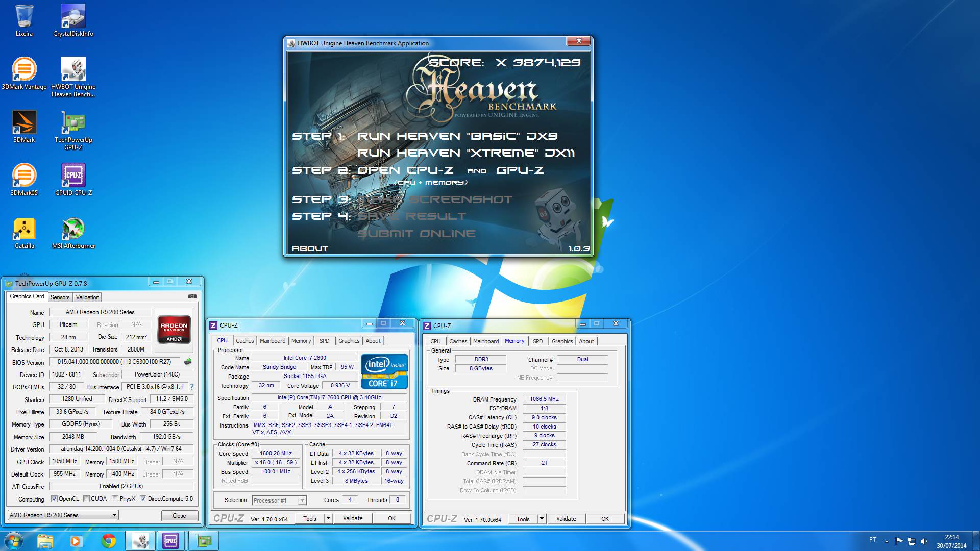Image resolution: width=980 pixels, height=551 pixels.
Task: Click the Intel Core i7 logo in CPU-Z
Action: click(384, 371)
